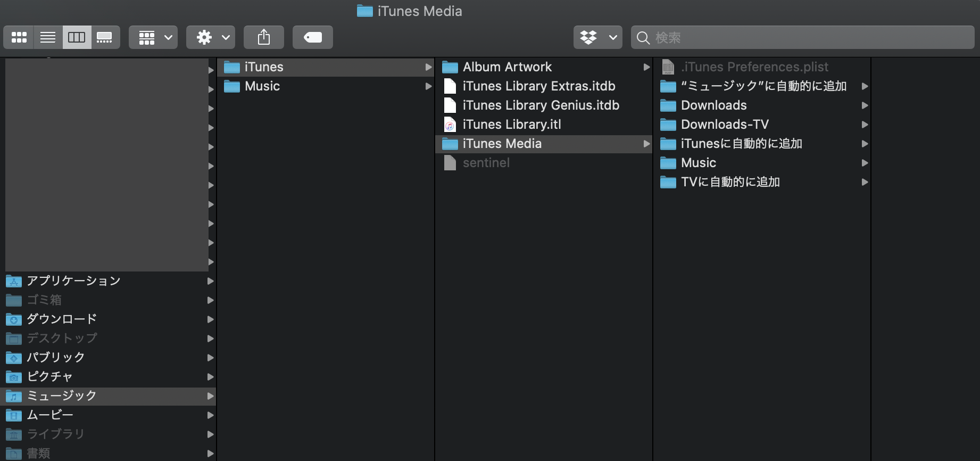Select the iTunes Media folder row

point(544,144)
